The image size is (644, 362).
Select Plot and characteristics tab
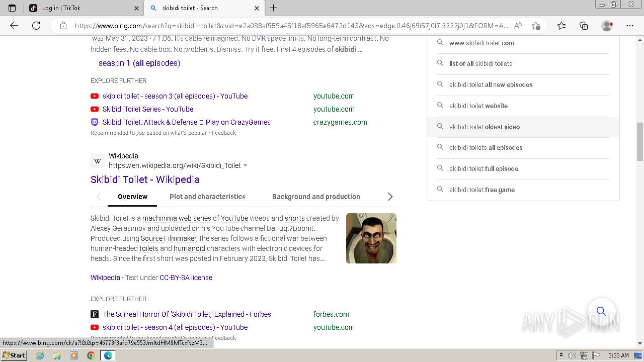pyautogui.click(x=207, y=197)
